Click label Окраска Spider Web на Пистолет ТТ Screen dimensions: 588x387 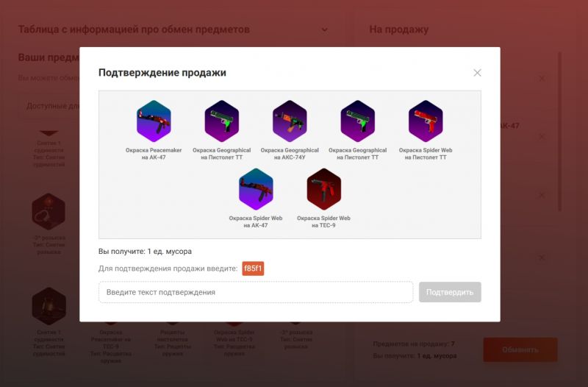426,154
